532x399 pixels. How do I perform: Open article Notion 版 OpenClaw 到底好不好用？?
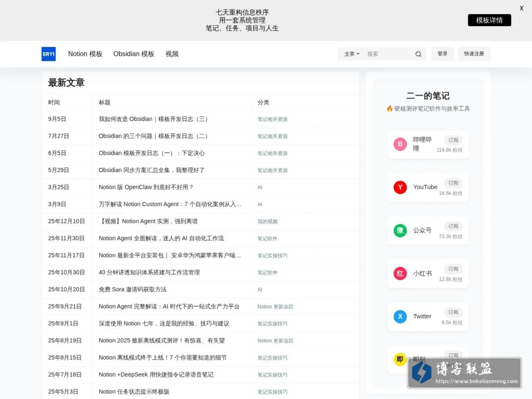point(146,188)
